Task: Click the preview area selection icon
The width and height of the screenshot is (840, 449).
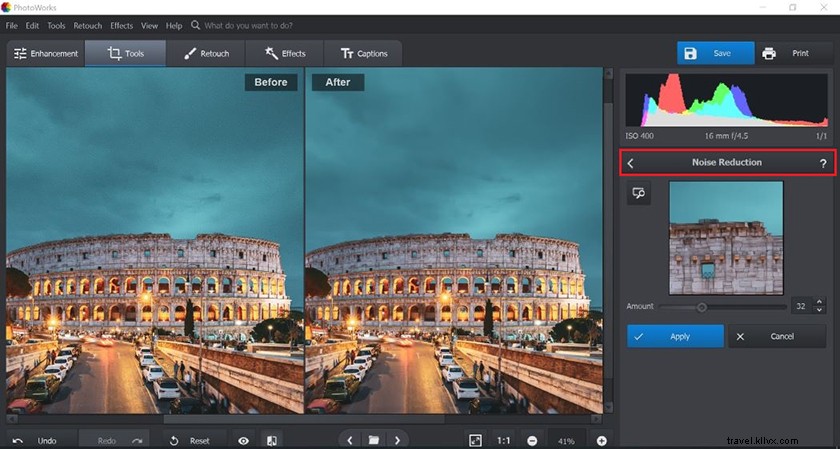Action: 639,193
